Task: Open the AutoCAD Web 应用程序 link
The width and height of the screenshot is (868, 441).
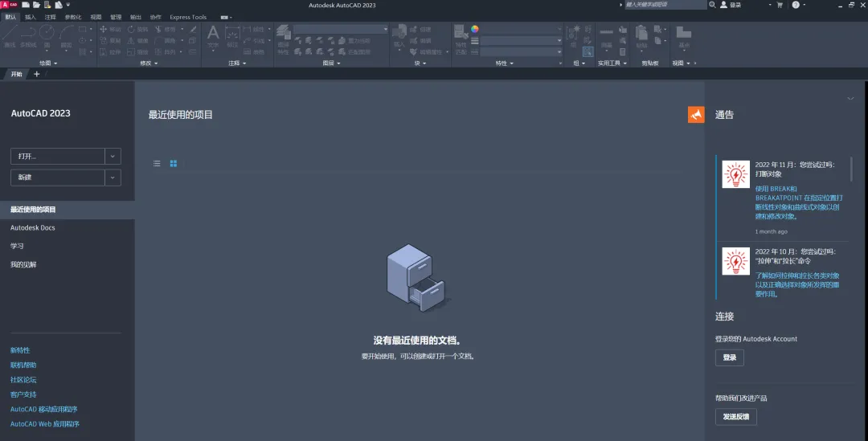Action: point(45,424)
